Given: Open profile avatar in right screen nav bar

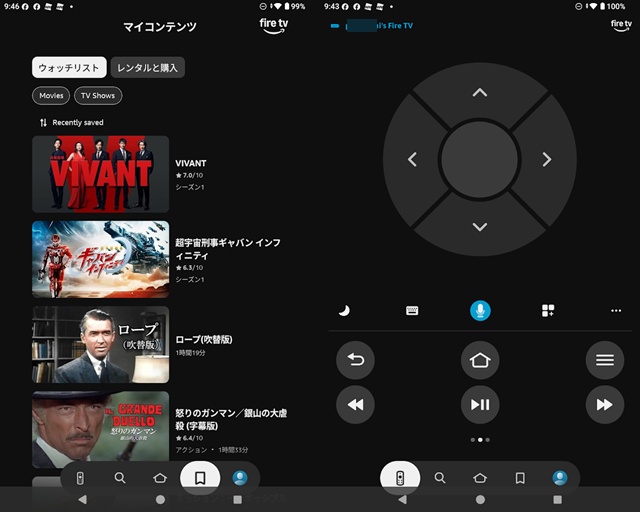Looking at the screenshot, I should coord(560,478).
